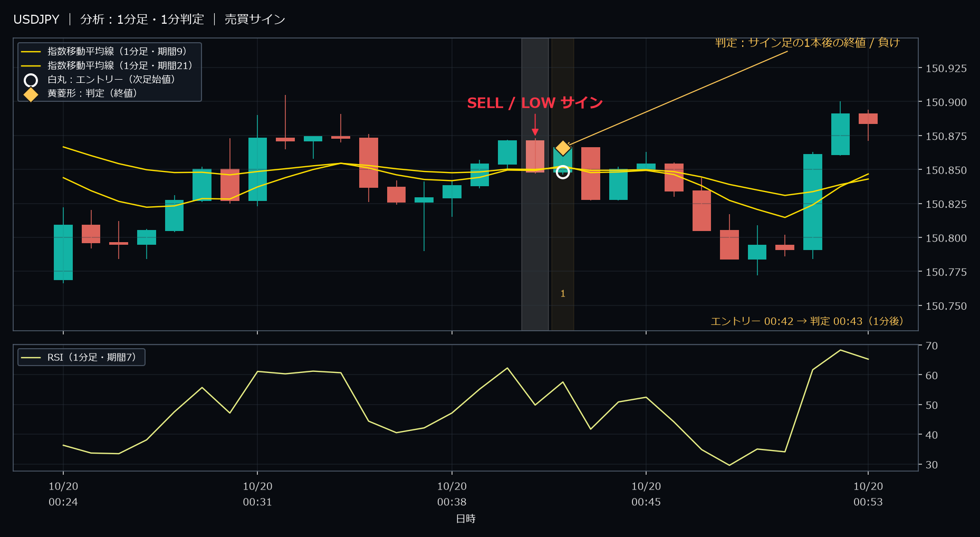Click the 売買サイン heading text
This screenshot has height=537, width=980.
pyautogui.click(x=255, y=20)
